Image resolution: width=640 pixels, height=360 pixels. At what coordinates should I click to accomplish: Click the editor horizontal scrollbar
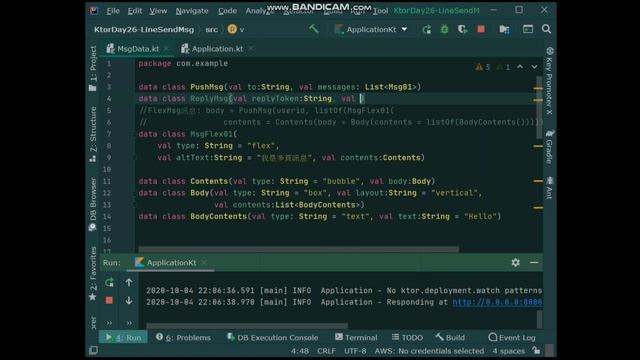(x=299, y=249)
